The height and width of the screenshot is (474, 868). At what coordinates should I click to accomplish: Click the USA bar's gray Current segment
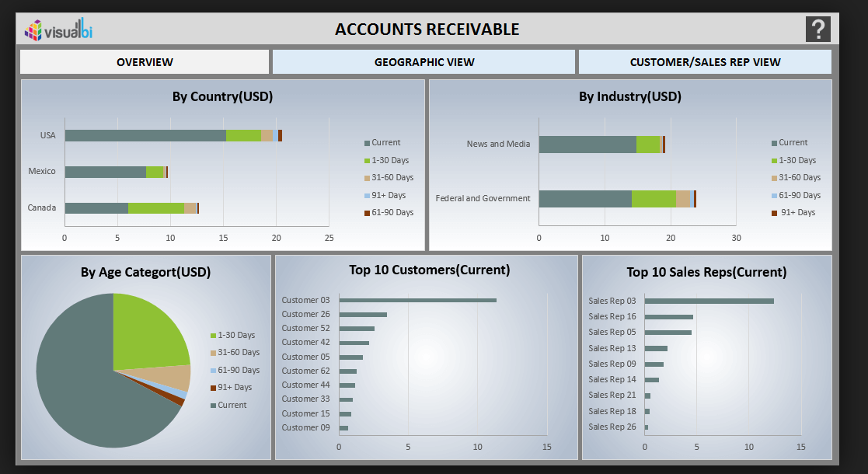pyautogui.click(x=145, y=136)
